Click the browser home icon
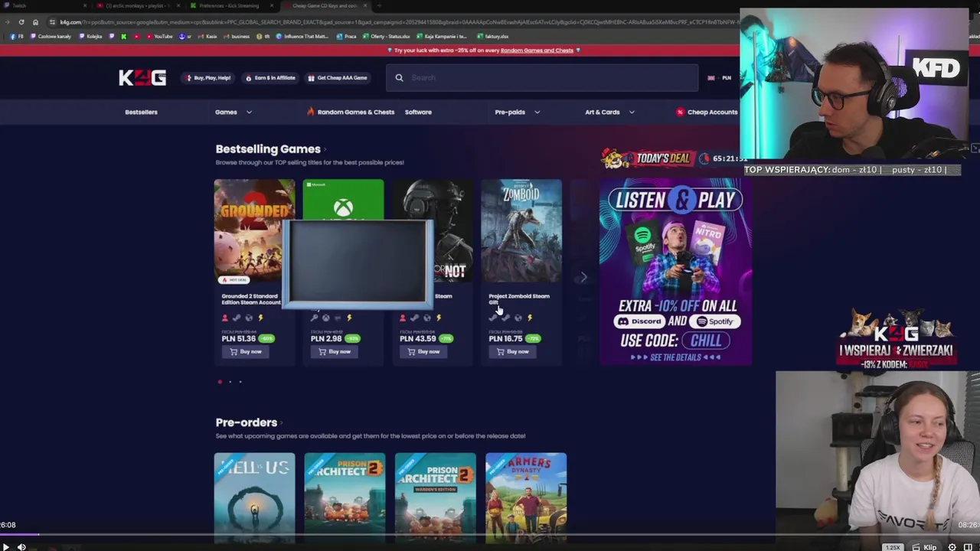980x551 pixels. pyautogui.click(x=35, y=22)
